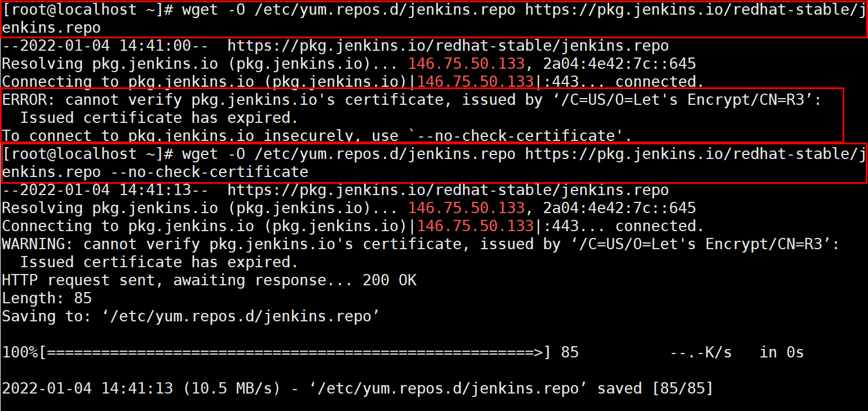The image size is (868, 411).
Task: Click '--no-check-certificate' in the second command
Action: click(x=209, y=172)
